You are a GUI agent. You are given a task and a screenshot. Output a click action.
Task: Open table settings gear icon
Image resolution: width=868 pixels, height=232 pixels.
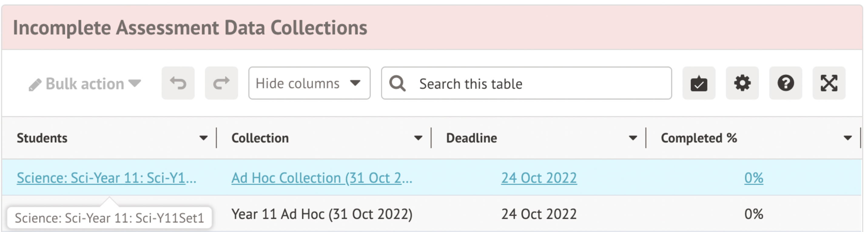click(742, 83)
